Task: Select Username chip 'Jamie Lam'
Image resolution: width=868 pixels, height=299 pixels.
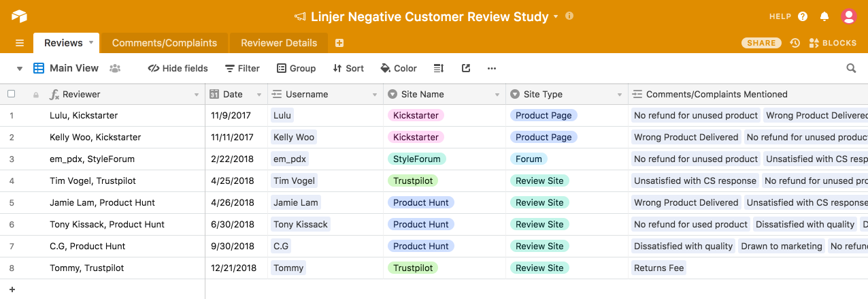Action: tap(295, 202)
